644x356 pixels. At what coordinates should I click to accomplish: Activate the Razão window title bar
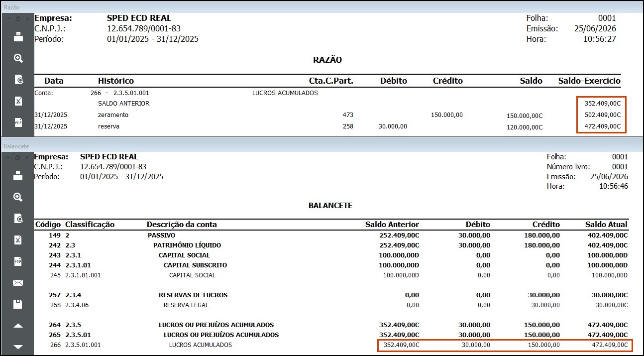[x=322, y=6]
